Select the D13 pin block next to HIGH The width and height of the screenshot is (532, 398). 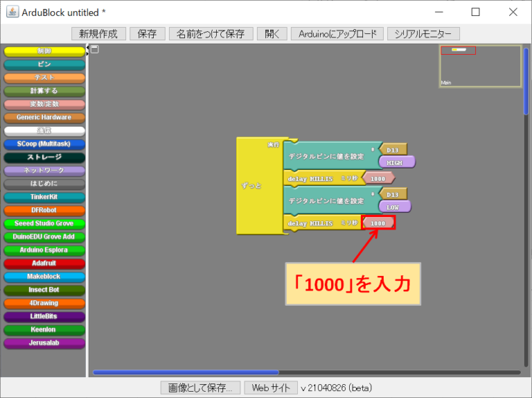(x=392, y=149)
